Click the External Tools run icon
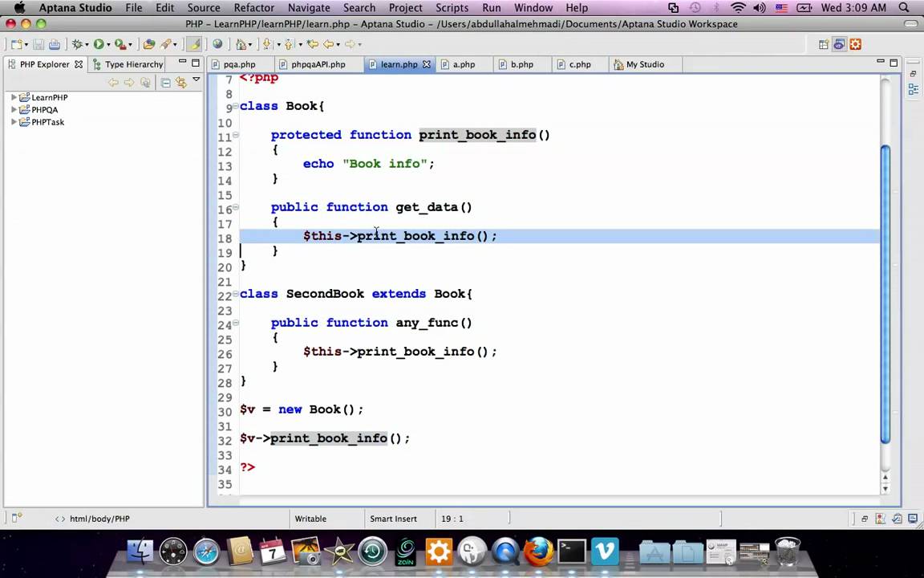The image size is (924, 578). [x=120, y=44]
